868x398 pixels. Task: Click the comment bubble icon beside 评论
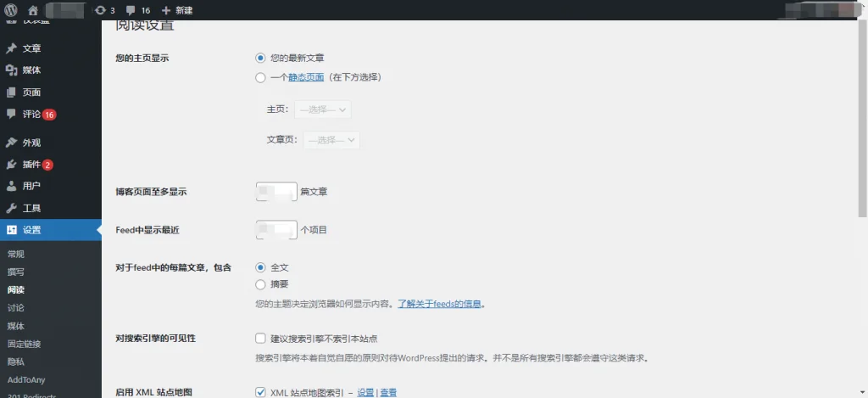(x=11, y=115)
